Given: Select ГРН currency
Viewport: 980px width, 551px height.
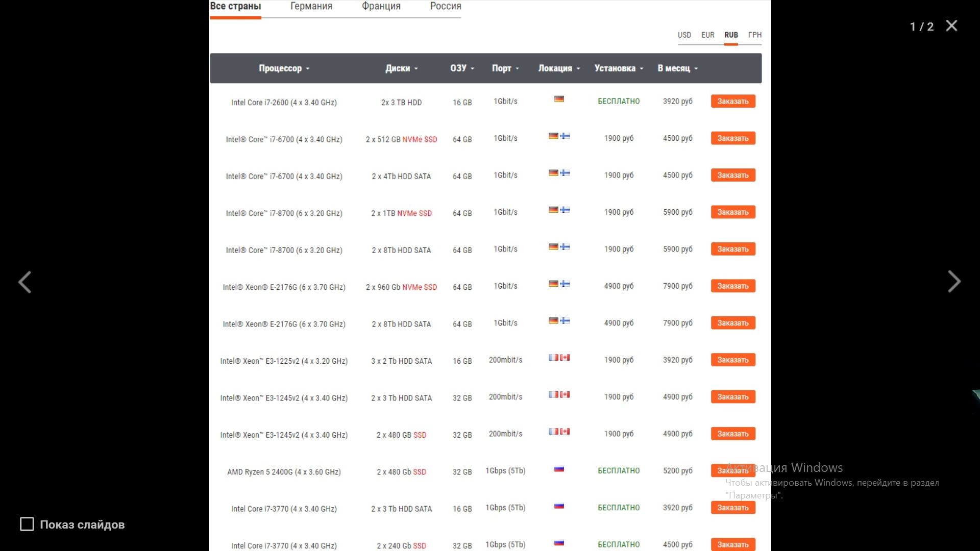Looking at the screenshot, I should pos(755,35).
